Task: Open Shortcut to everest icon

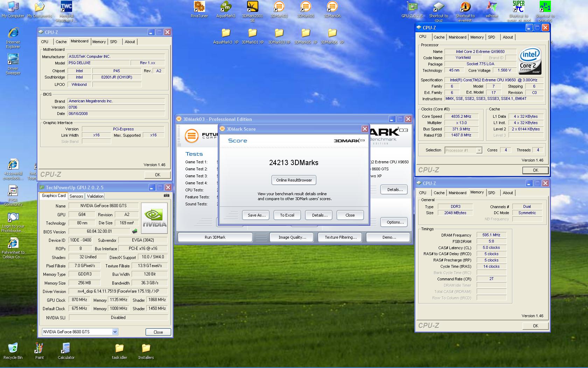Action: coord(465,11)
